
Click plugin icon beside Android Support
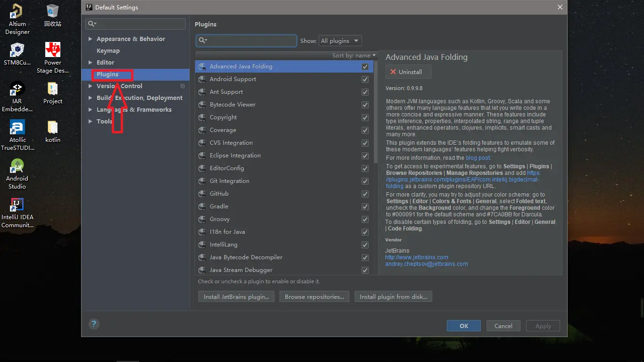click(202, 79)
